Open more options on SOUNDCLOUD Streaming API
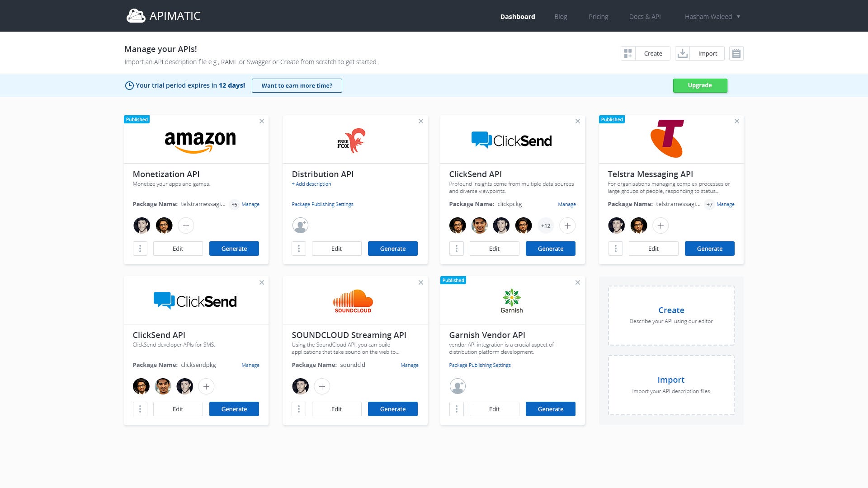The width and height of the screenshot is (868, 488). point(299,409)
